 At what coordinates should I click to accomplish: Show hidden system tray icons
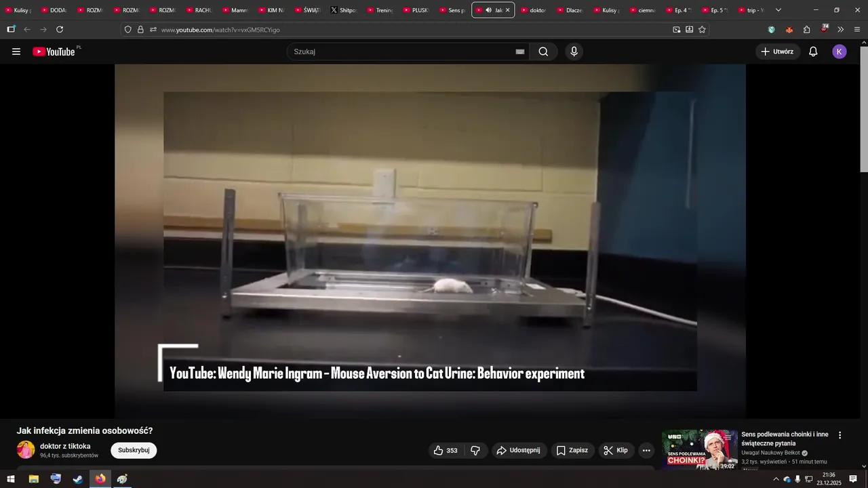(776, 479)
